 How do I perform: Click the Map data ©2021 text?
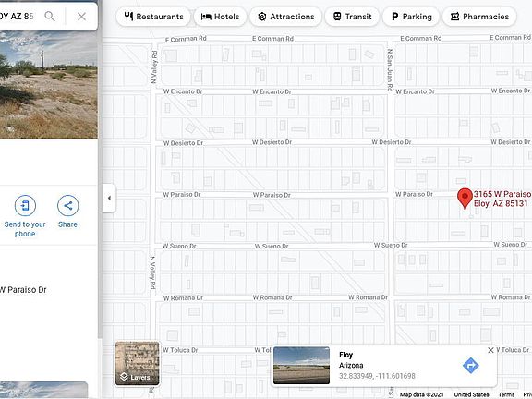click(x=421, y=394)
